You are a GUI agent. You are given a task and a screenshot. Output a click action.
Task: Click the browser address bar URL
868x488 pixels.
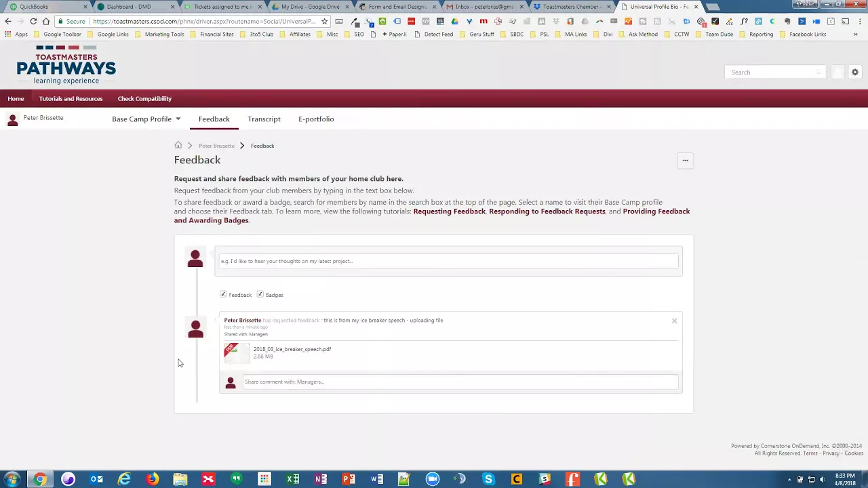tap(204, 21)
